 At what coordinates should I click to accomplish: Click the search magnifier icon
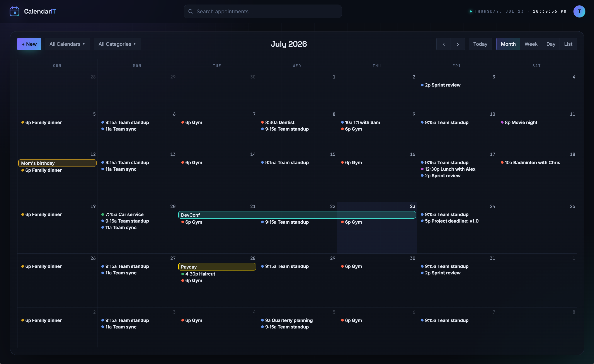tap(191, 11)
